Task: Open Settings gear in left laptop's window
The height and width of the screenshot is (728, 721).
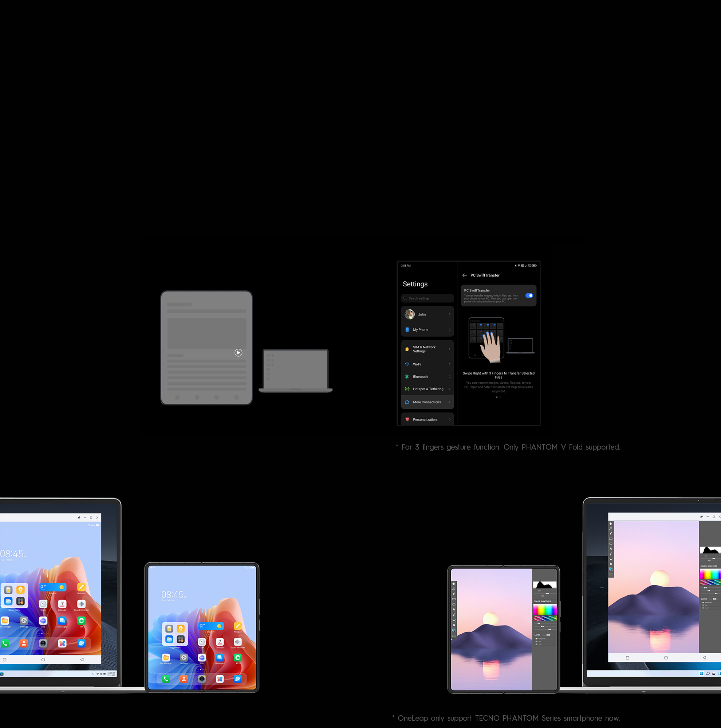Action: [24, 621]
